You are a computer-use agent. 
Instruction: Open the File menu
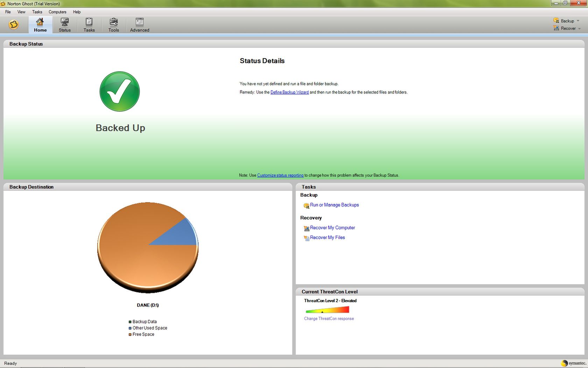pyautogui.click(x=8, y=12)
